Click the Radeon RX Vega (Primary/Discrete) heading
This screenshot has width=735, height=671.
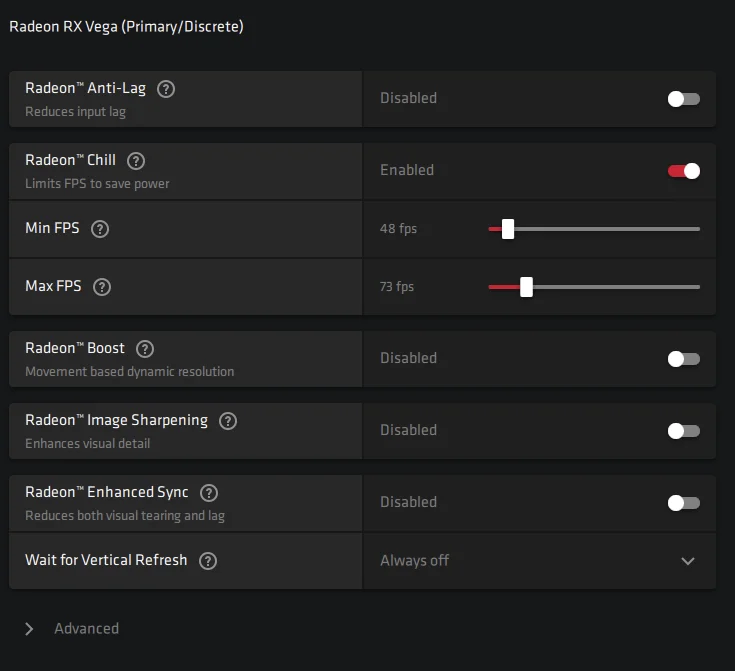(127, 27)
